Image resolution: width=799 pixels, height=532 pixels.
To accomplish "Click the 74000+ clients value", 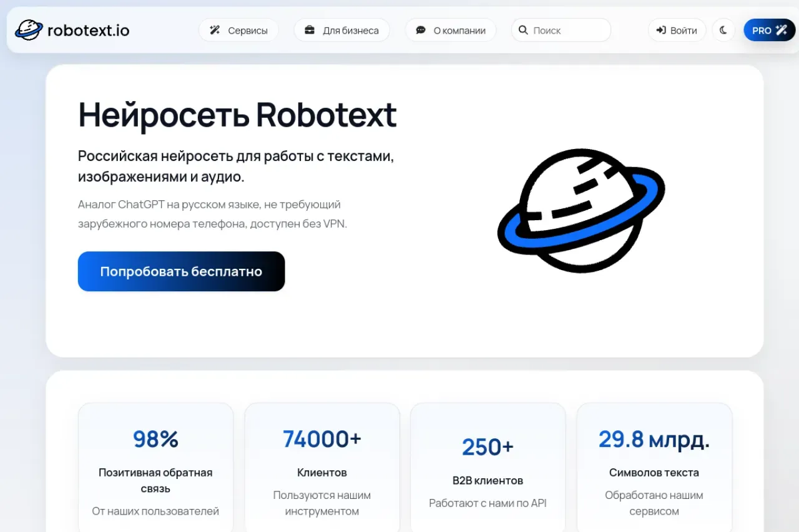I will point(322,438).
